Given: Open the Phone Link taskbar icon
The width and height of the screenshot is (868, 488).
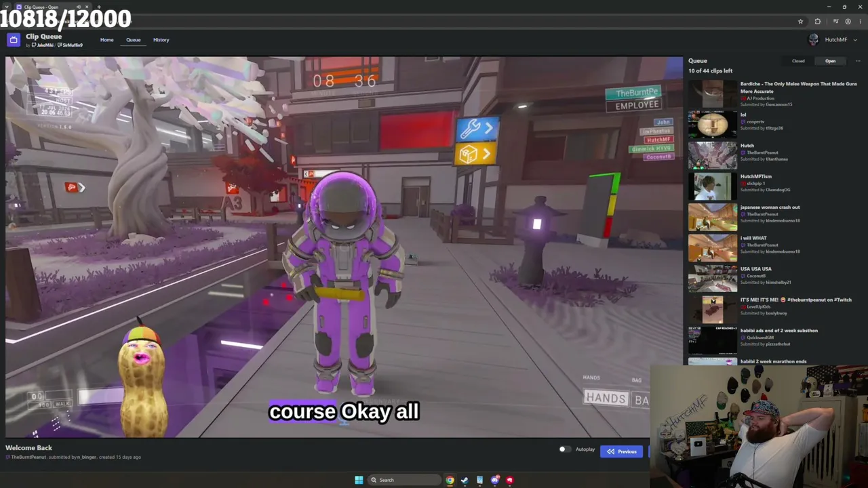Looking at the screenshot, I should point(479,480).
